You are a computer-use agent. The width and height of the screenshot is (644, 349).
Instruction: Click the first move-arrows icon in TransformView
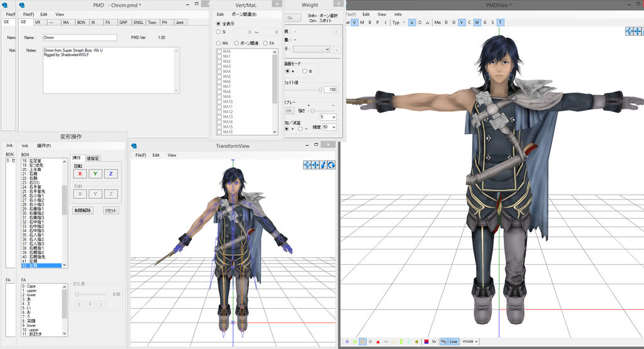(307, 165)
